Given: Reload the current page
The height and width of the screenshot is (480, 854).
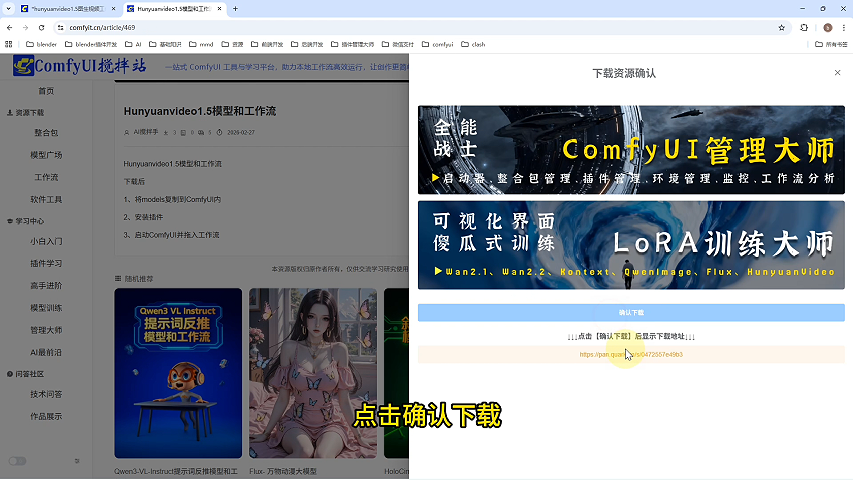Looking at the screenshot, I should pyautogui.click(x=41, y=27).
